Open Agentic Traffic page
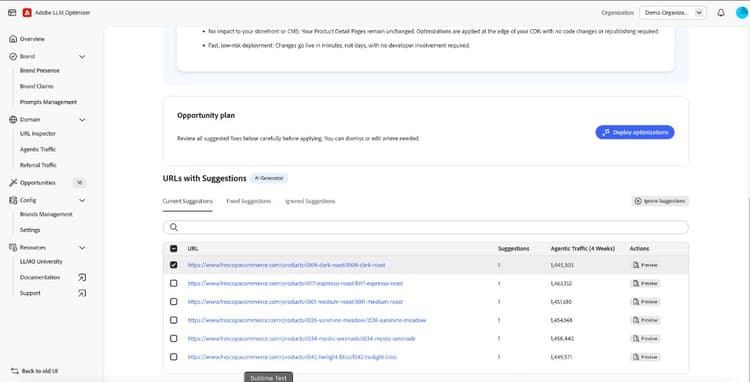Viewport: 750px width, 382px height. coord(38,150)
